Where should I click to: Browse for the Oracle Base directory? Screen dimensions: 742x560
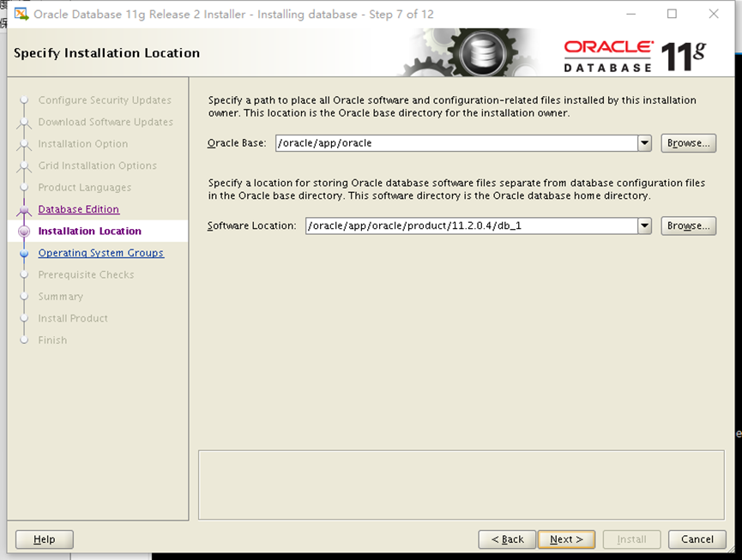[x=688, y=143]
